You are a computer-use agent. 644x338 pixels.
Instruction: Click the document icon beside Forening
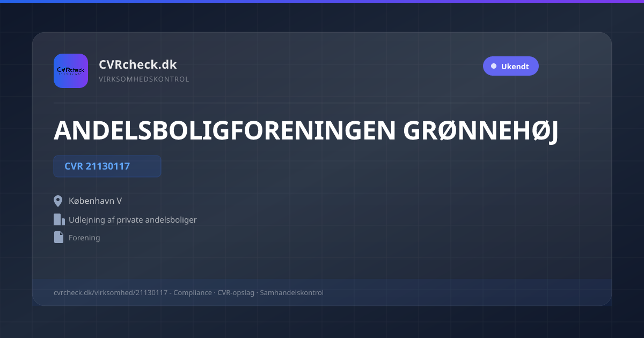pos(58,237)
